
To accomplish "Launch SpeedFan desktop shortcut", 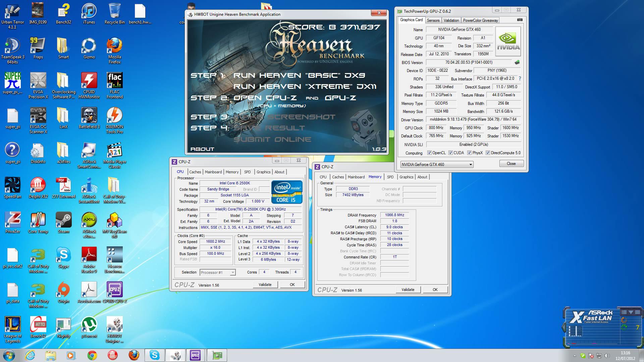I will click(12, 188).
